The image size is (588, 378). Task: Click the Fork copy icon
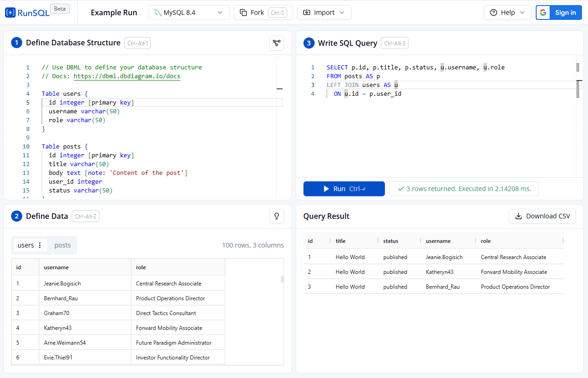pyautogui.click(x=243, y=12)
